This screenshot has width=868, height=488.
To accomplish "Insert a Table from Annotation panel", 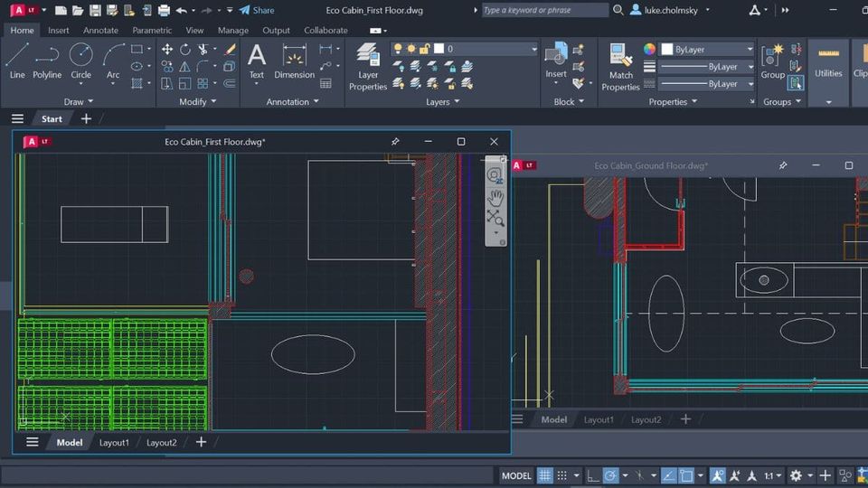I will click(325, 83).
